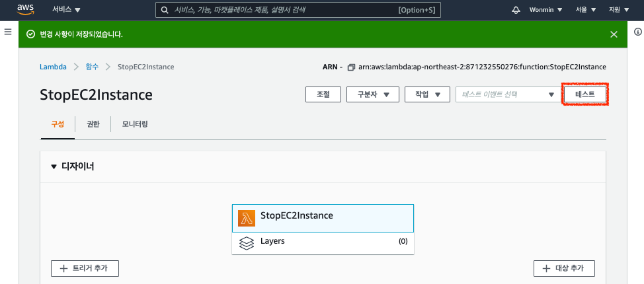Screen dimensions: 644x284
Task: Click the 트리거 추가 button
Action: click(x=85, y=268)
